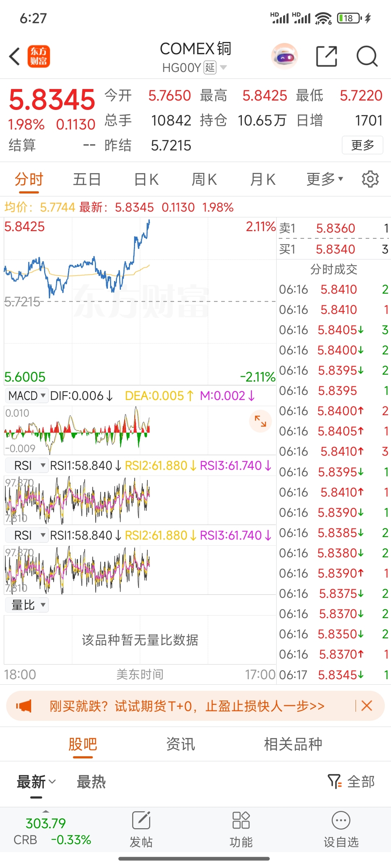Select the 分时 chart tab
391x868 pixels.
29,179
